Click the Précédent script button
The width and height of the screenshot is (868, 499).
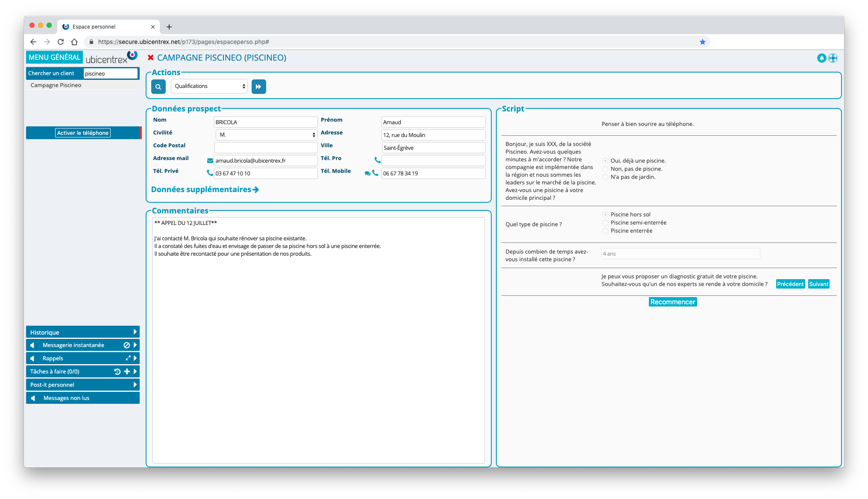[790, 284]
